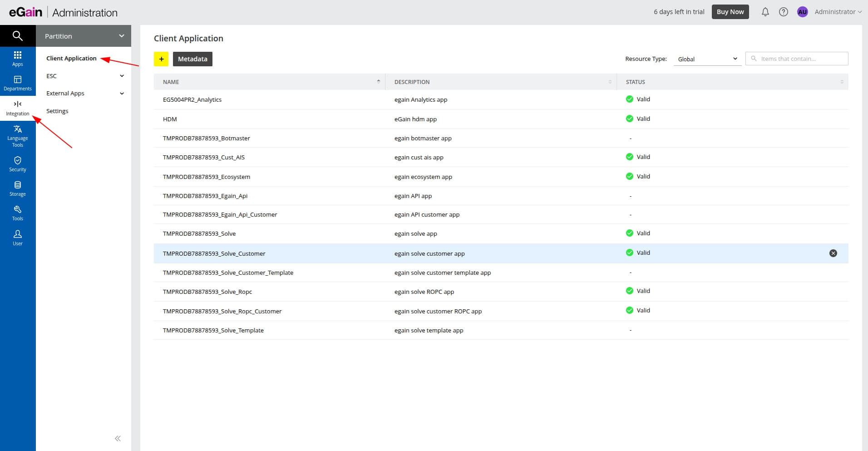Deselect the TMPRODB78878593_Solve_Customer row

(x=833, y=253)
